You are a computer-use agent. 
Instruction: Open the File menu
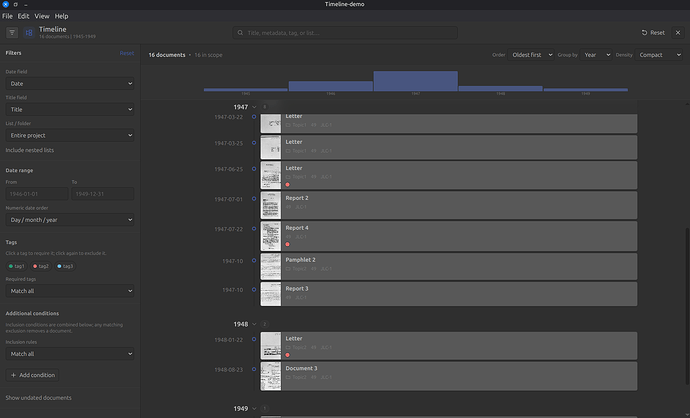click(7, 16)
